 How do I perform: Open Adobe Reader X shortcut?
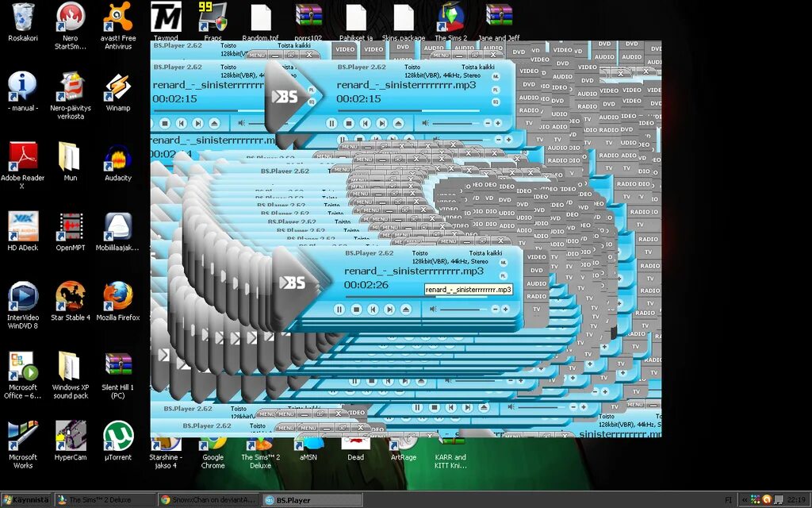click(x=23, y=165)
